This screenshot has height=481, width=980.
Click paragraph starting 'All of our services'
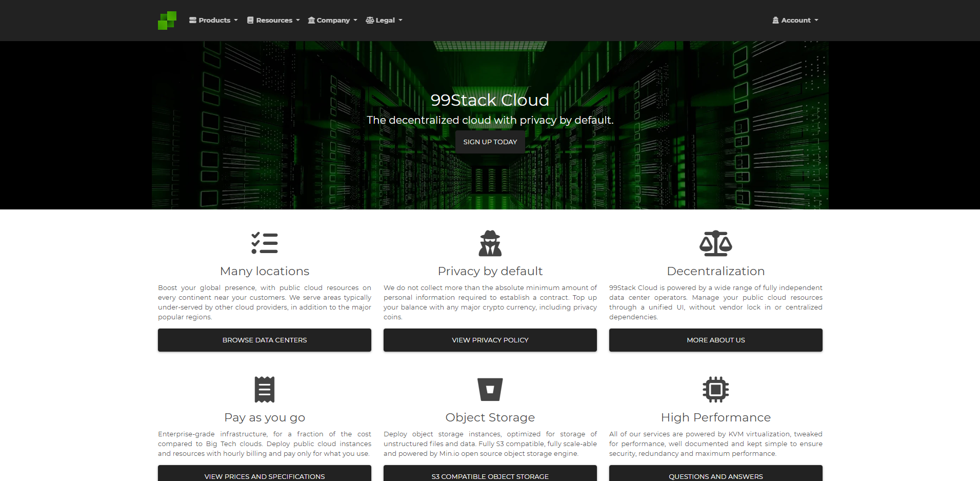pyautogui.click(x=716, y=444)
